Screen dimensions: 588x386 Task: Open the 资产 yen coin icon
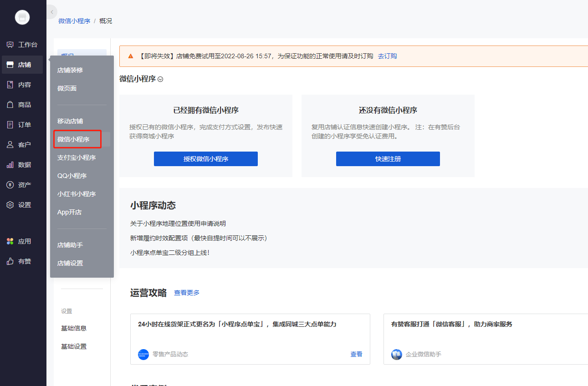10,185
